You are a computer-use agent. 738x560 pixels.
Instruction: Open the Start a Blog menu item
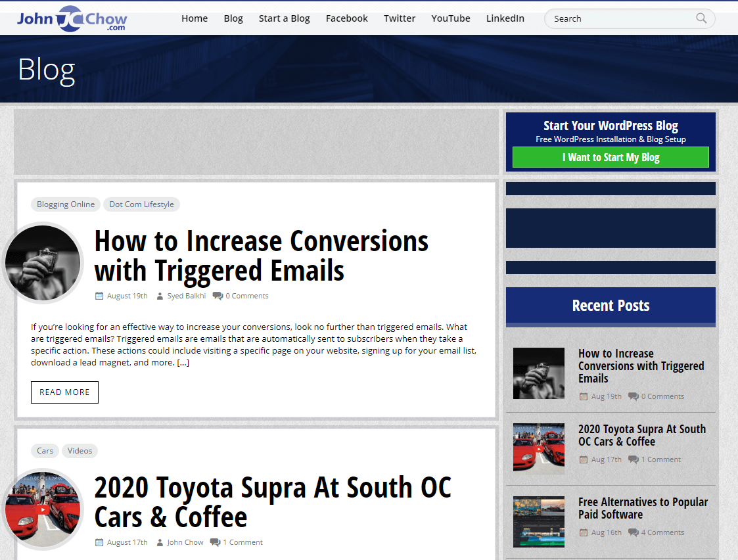(x=284, y=18)
